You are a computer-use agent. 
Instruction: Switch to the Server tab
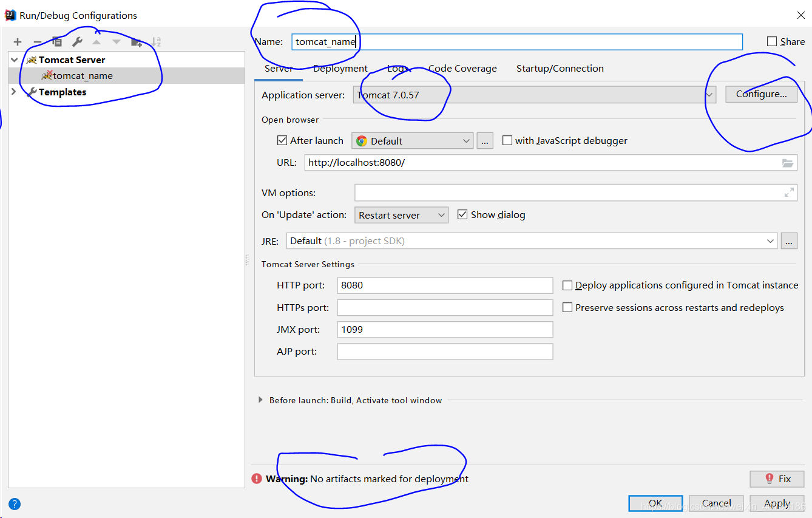[279, 69]
